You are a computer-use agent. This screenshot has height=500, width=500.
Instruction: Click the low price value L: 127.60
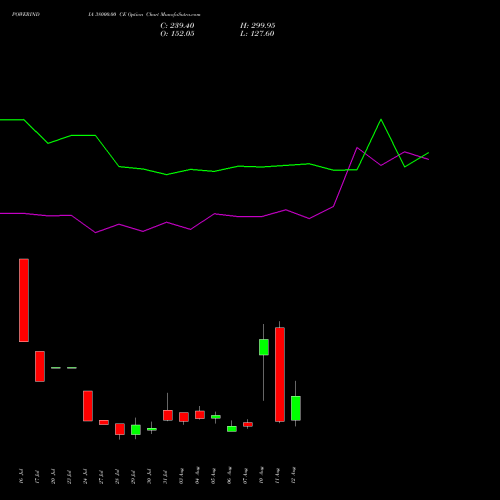(257, 34)
